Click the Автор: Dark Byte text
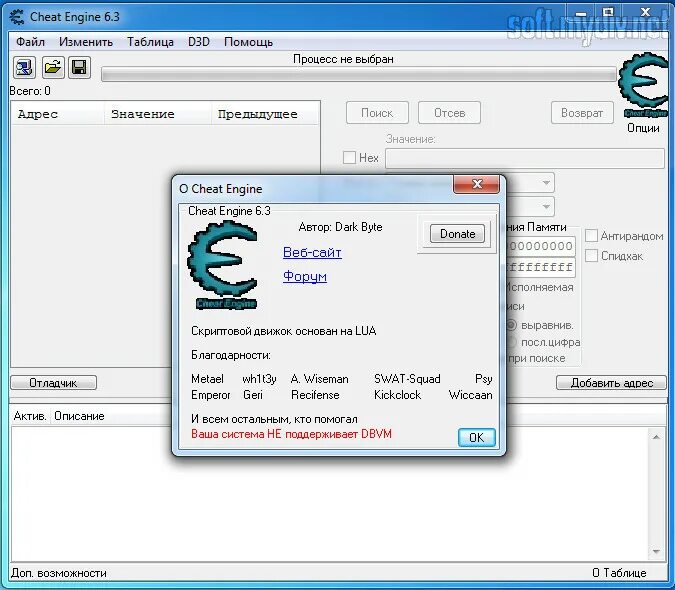The width and height of the screenshot is (675, 590). pyautogui.click(x=340, y=227)
